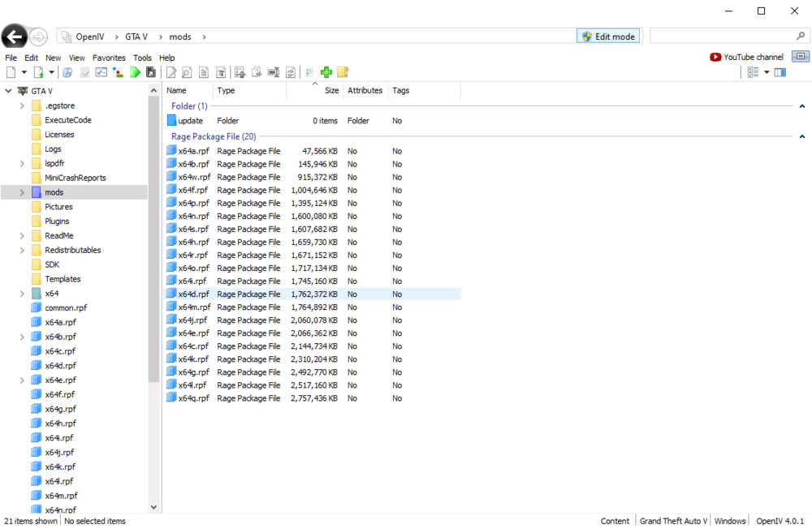812x529 pixels.
Task: Collapse the Folder (1) group
Action: [802, 106]
